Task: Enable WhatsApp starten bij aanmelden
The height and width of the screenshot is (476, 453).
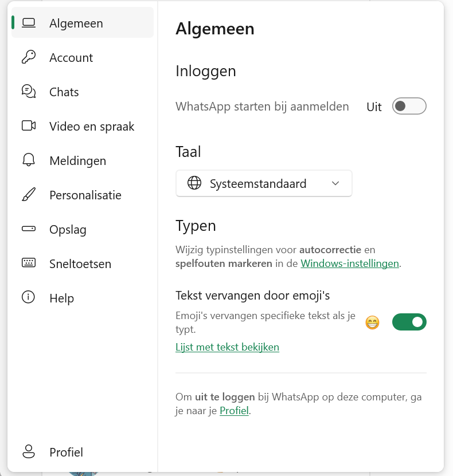Action: 409,106
